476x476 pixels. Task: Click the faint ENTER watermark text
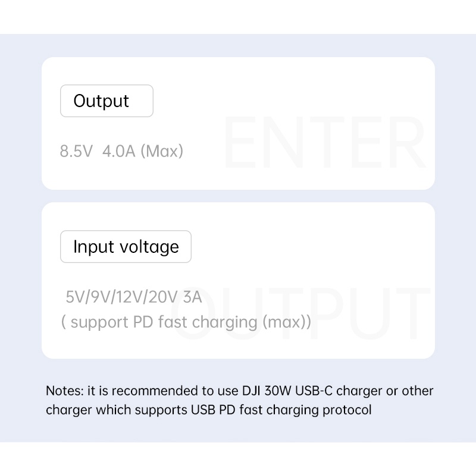[x=324, y=145]
